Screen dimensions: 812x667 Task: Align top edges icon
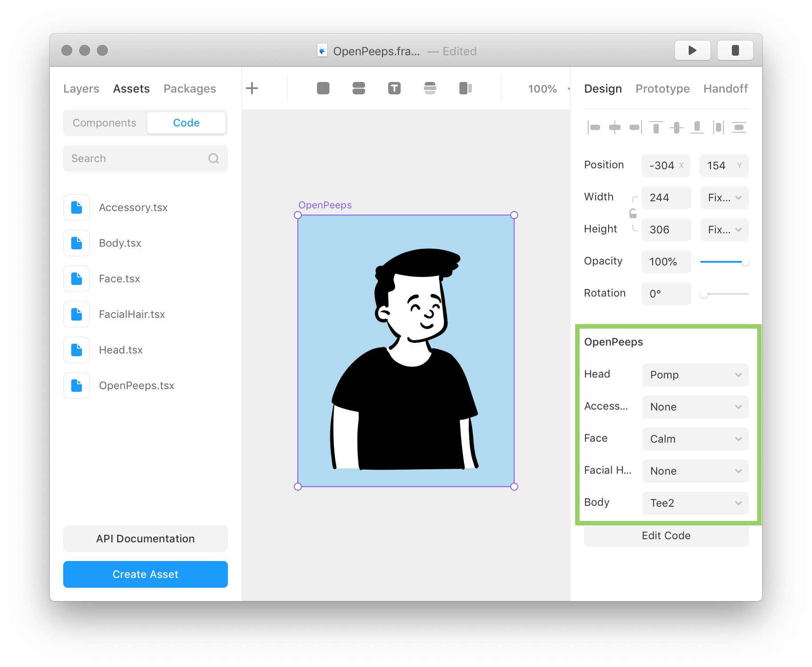(656, 128)
